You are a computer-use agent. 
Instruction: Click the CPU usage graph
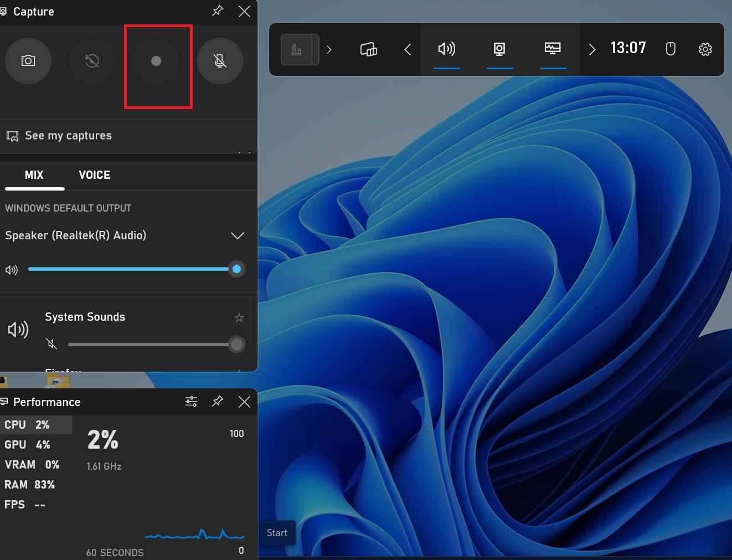pos(194,535)
